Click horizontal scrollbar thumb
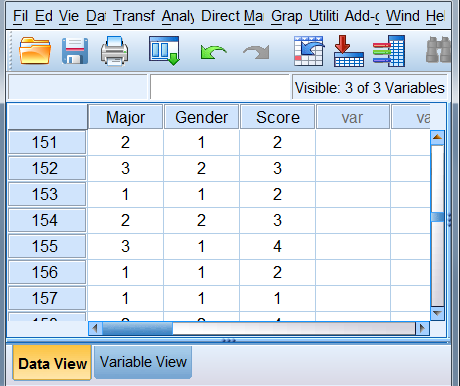Screen dimensions: 460x386 pos(137,328)
